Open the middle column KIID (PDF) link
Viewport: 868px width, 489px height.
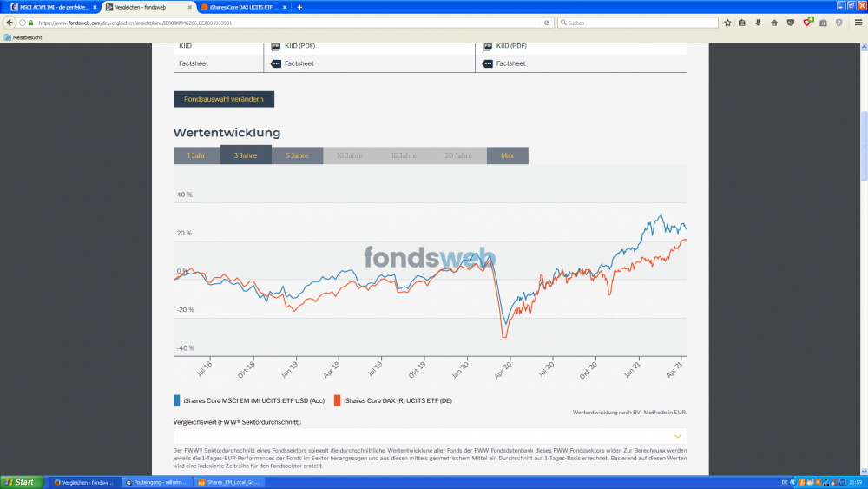300,46
